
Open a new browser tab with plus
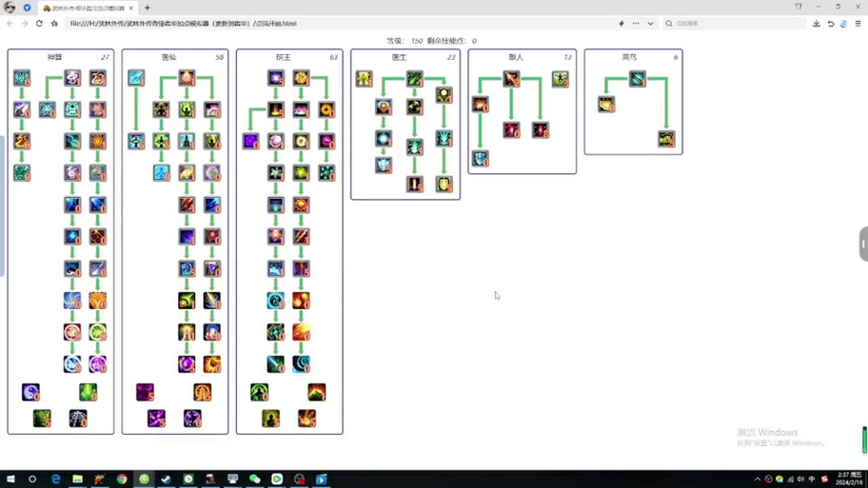tap(148, 8)
